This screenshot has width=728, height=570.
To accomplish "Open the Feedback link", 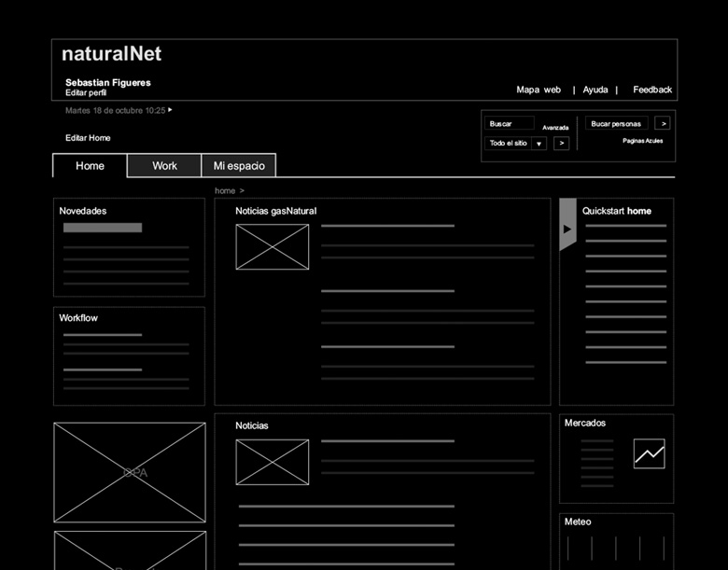I will click(x=652, y=90).
